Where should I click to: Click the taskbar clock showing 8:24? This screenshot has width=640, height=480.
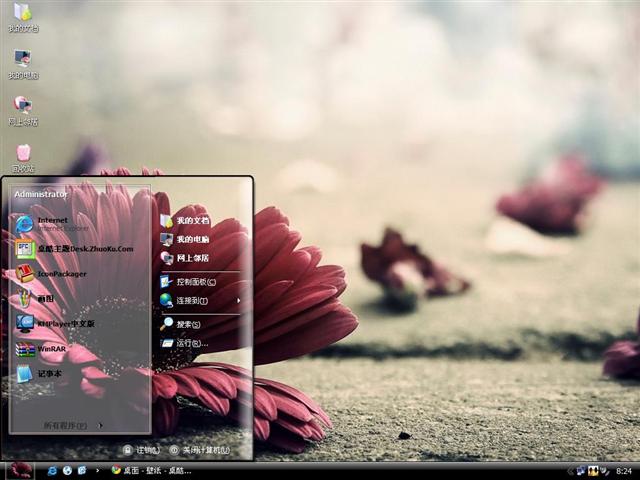624,470
